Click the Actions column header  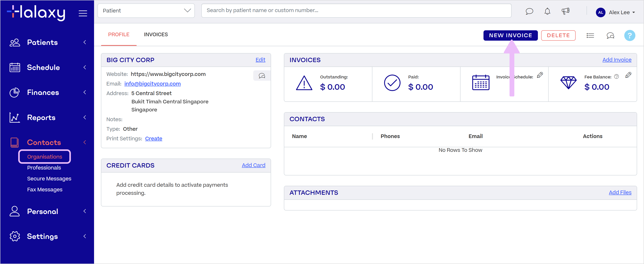(x=592, y=136)
